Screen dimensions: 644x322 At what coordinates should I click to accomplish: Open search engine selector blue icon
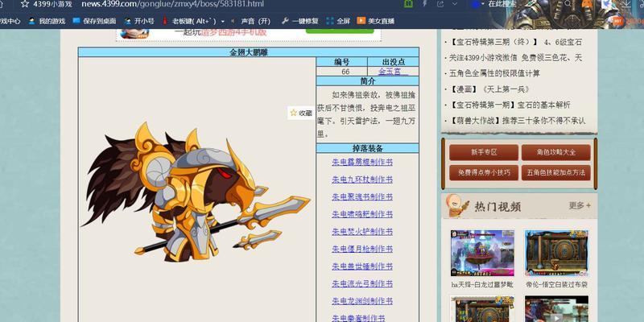click(476, 4)
